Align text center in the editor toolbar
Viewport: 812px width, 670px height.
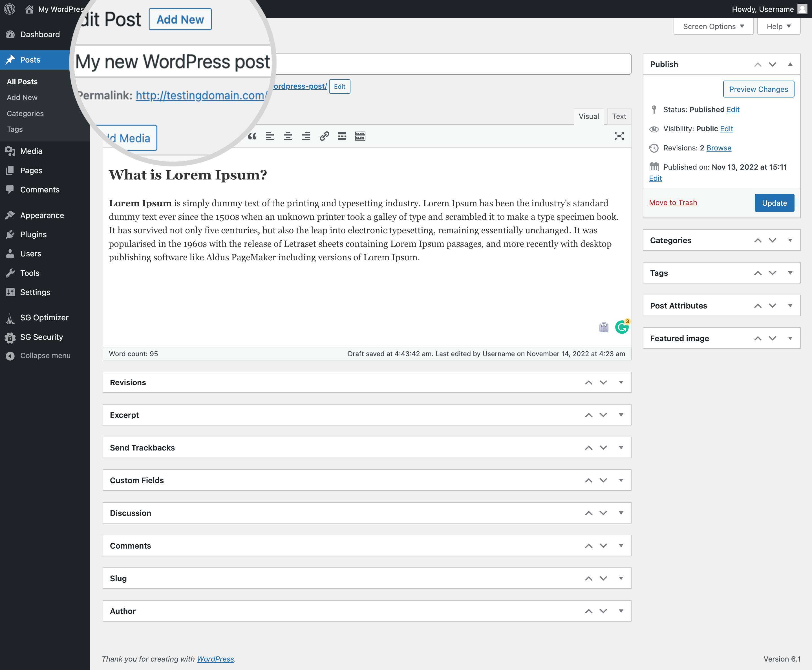(x=288, y=136)
